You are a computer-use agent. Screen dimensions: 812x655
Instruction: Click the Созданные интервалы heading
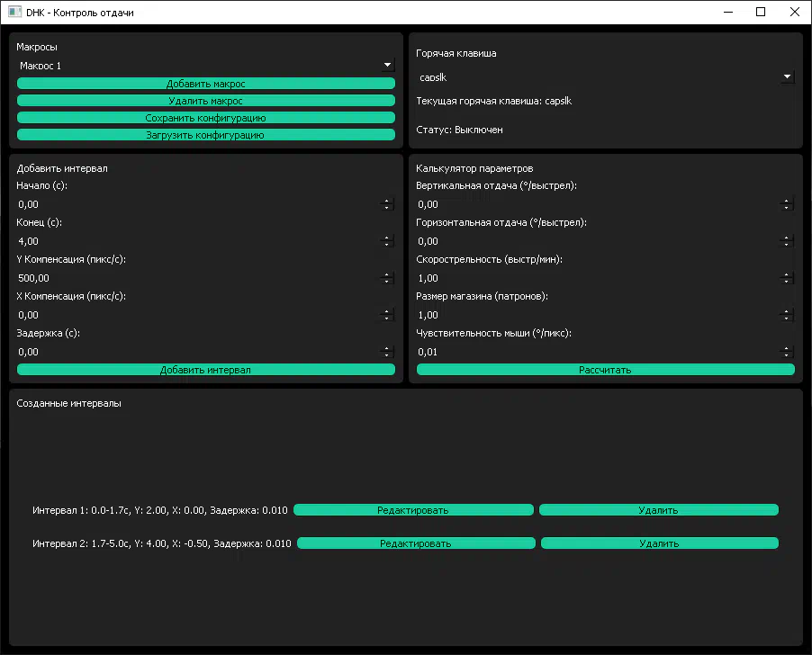(x=69, y=403)
